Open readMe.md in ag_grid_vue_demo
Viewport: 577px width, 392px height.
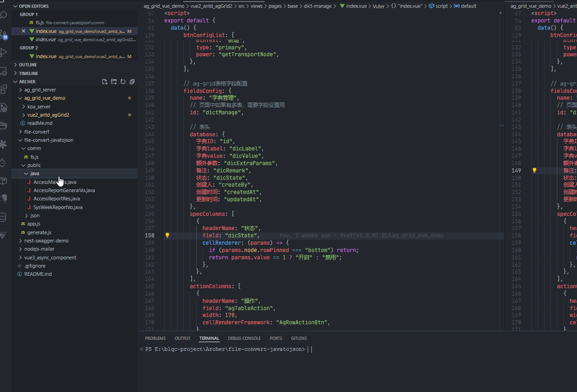click(x=75, y=123)
